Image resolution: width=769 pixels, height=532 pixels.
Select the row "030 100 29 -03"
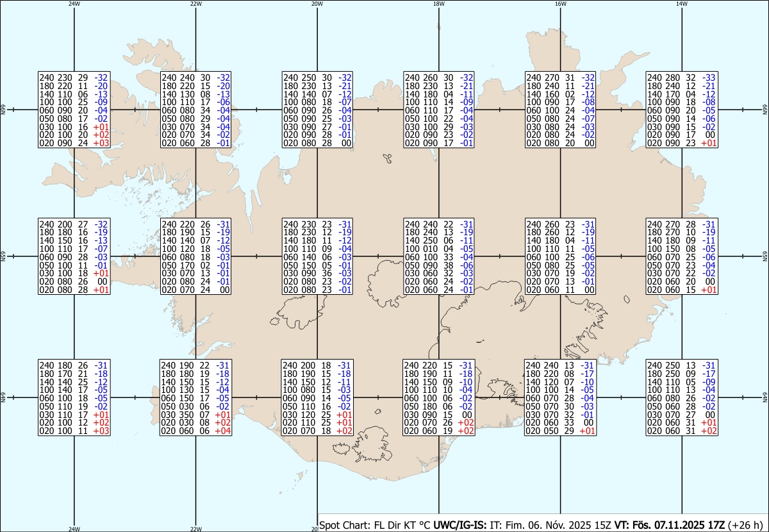point(440,127)
